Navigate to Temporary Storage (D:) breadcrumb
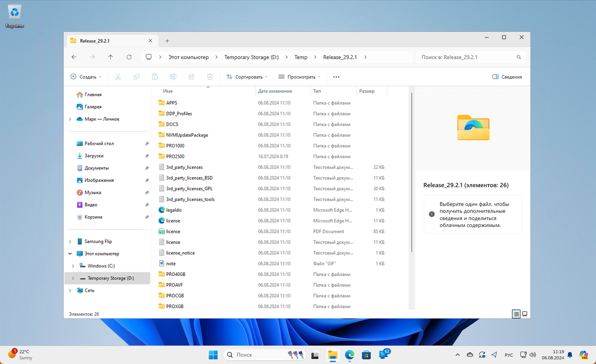This screenshot has width=596, height=364. [252, 57]
